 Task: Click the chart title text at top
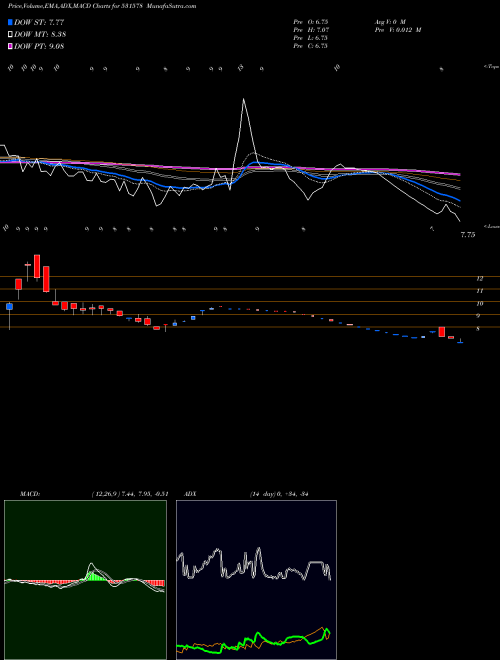coord(102,6)
